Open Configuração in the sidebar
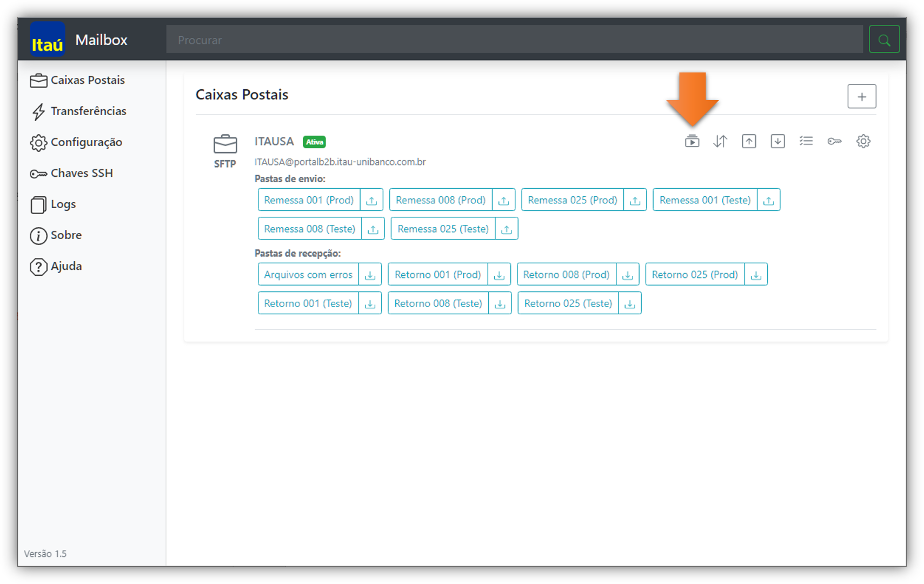This screenshot has height=584, width=924. click(86, 142)
